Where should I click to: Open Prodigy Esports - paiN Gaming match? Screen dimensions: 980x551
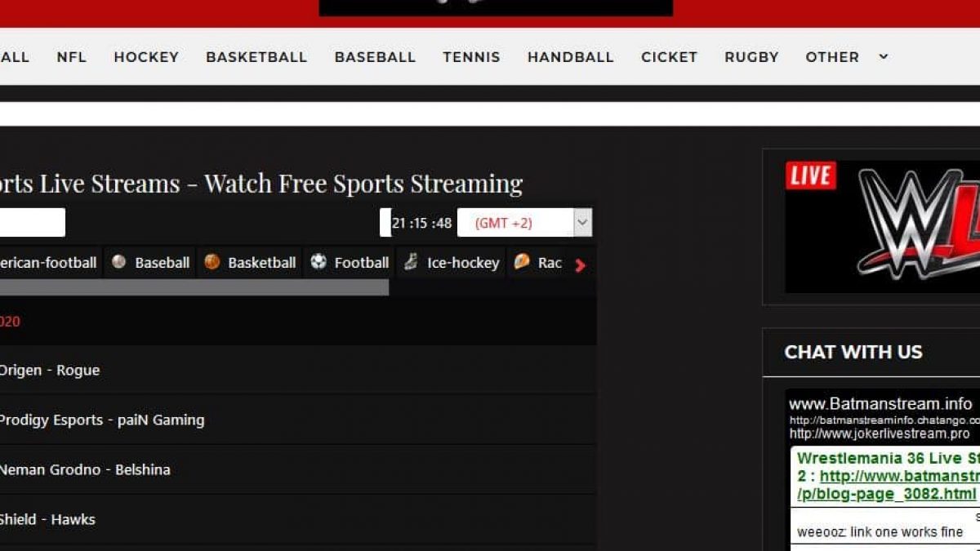pos(101,420)
